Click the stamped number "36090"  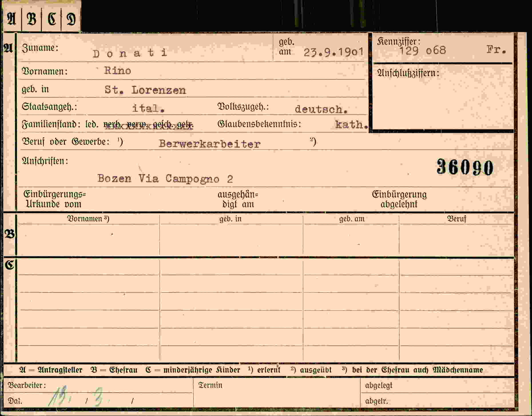tap(465, 167)
